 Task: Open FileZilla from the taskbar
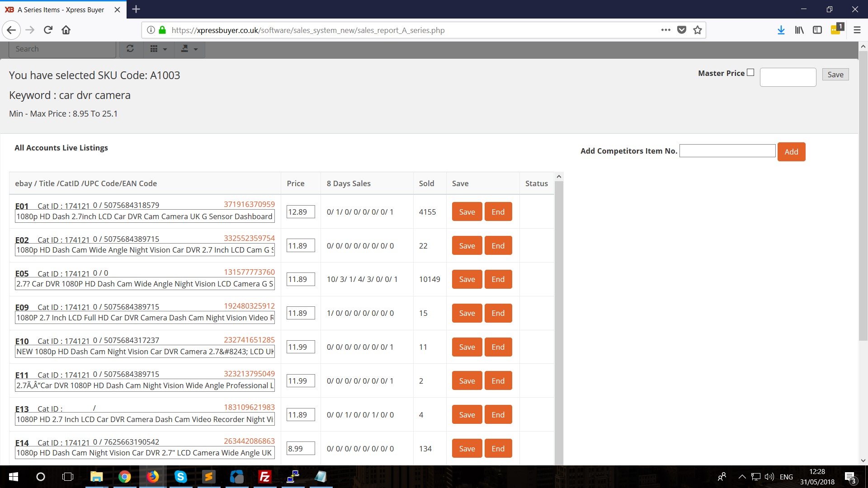click(264, 477)
